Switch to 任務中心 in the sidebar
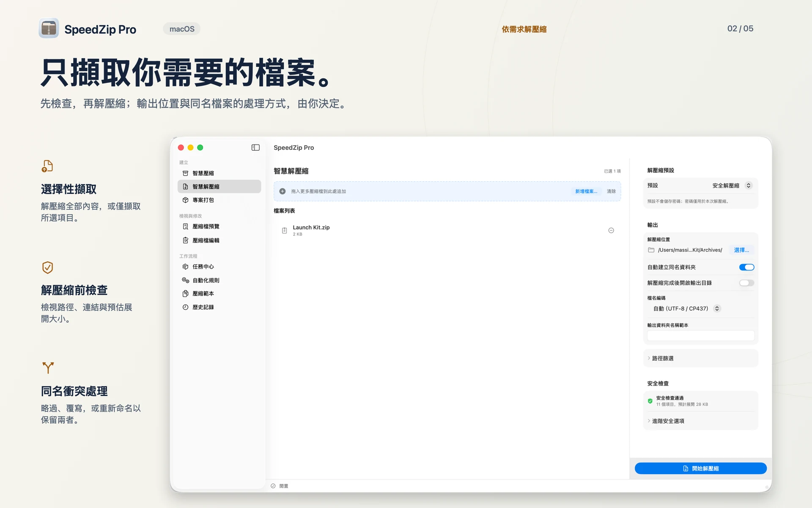812x508 pixels. [219, 267]
